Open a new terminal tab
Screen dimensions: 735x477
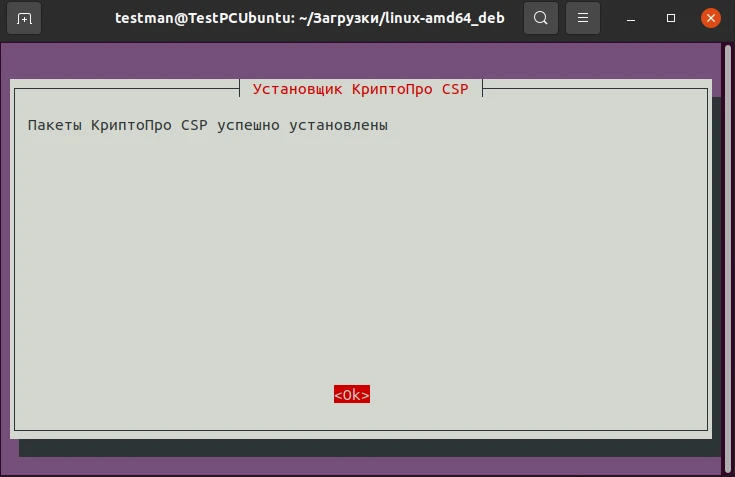(x=24, y=18)
